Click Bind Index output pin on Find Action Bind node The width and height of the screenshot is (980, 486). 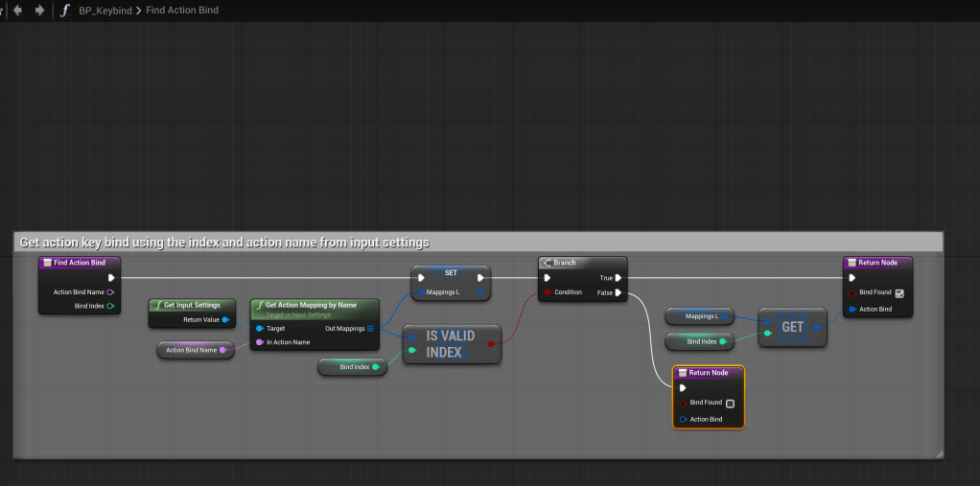pyautogui.click(x=110, y=306)
